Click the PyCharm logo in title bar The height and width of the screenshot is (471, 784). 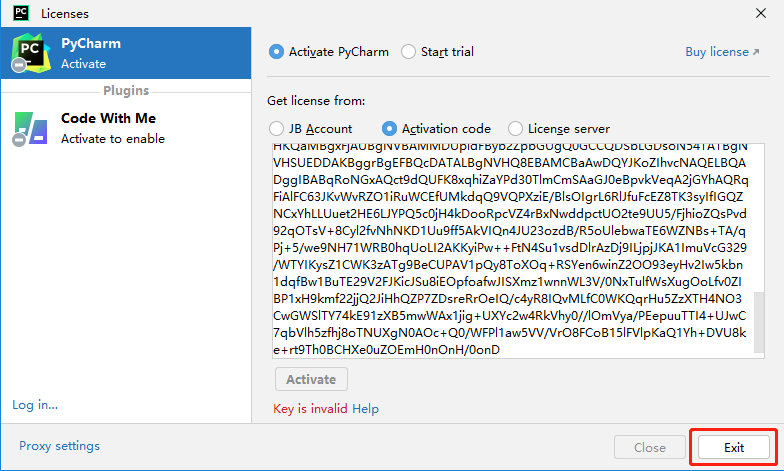pos(20,13)
